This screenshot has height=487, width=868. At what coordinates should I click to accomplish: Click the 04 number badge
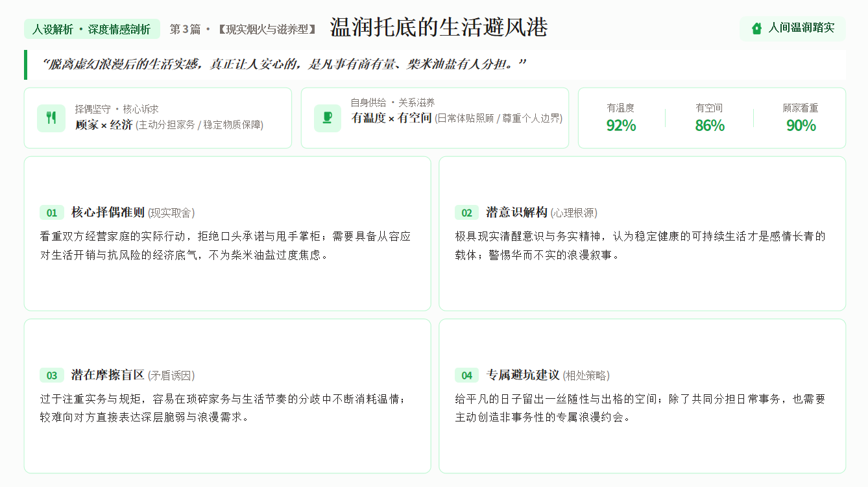point(467,375)
